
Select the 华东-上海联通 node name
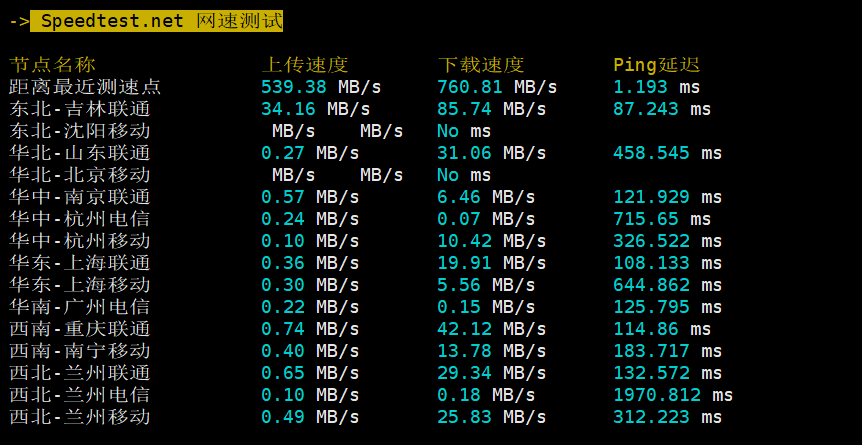pyautogui.click(x=80, y=263)
